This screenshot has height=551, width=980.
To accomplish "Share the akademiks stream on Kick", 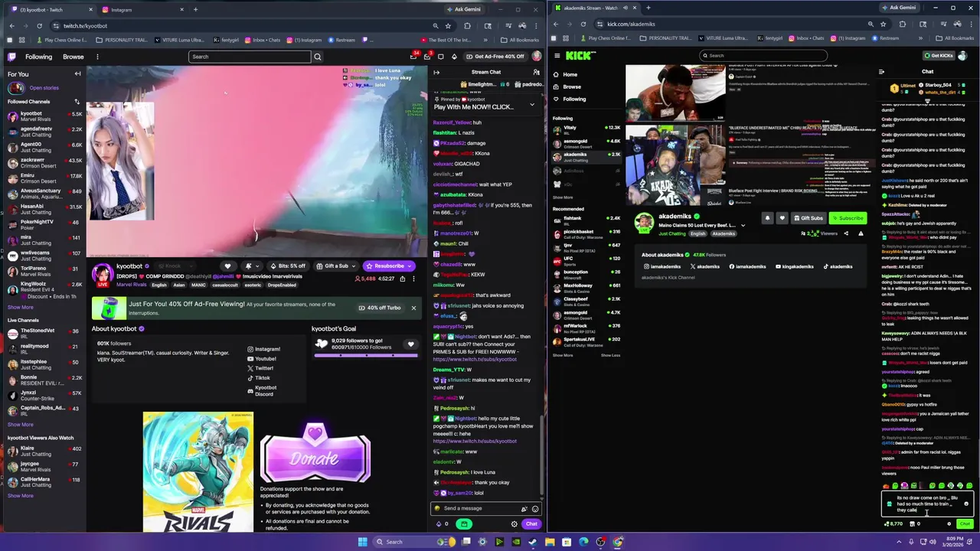I will (846, 233).
